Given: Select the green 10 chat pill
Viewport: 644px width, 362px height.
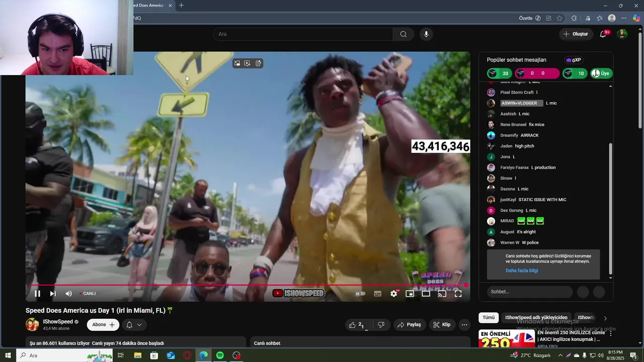Looking at the screenshot, I should (575, 73).
